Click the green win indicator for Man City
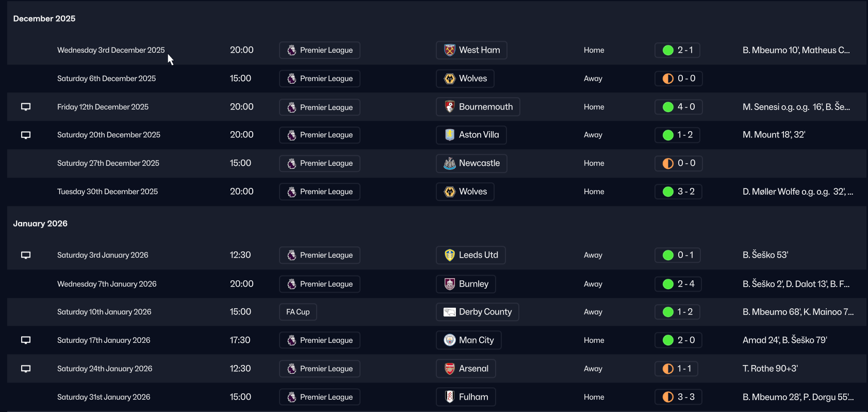 (668, 340)
